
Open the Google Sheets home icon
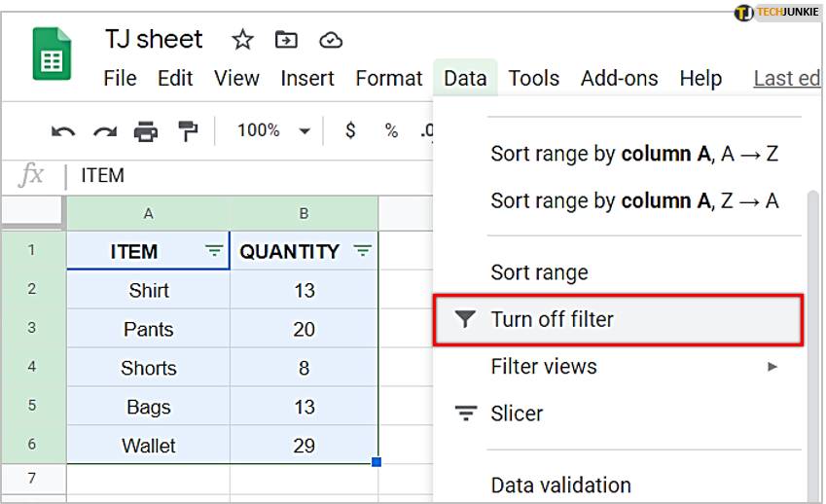[52, 54]
